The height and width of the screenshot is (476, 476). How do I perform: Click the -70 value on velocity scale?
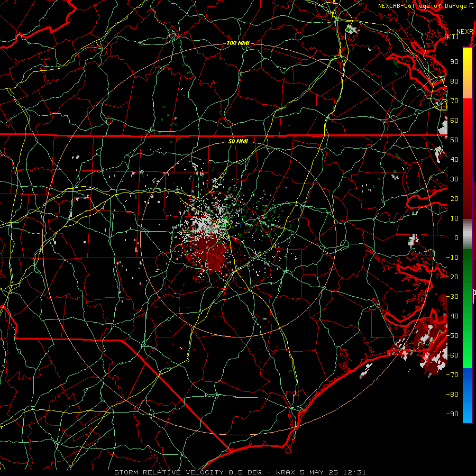pyautogui.click(x=452, y=375)
